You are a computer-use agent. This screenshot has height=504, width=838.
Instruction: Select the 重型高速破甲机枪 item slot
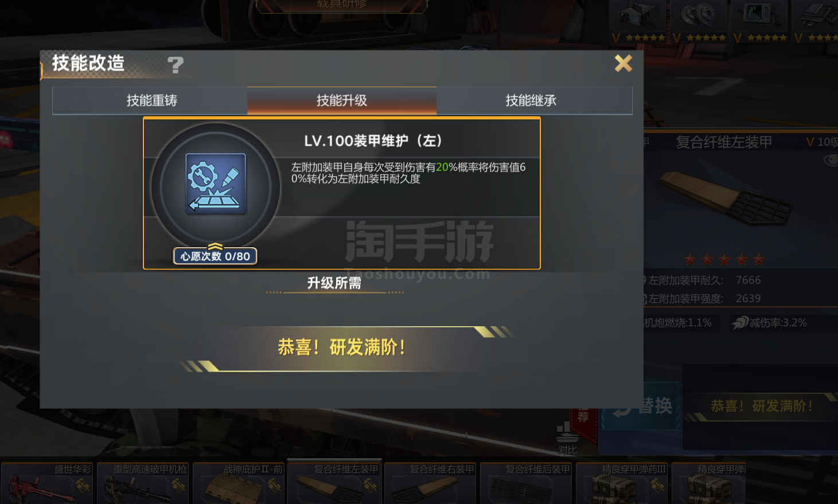143,483
